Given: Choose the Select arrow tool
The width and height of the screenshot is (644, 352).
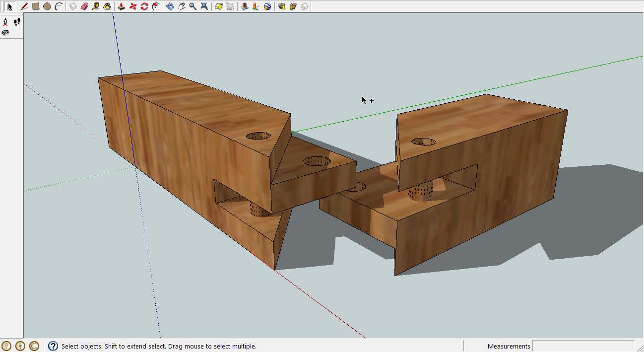Looking at the screenshot, I should point(10,6).
